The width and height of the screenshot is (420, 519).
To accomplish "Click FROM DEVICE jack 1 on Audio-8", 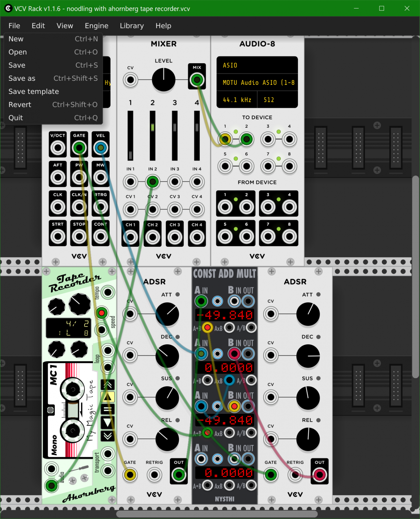I will coord(225,207).
